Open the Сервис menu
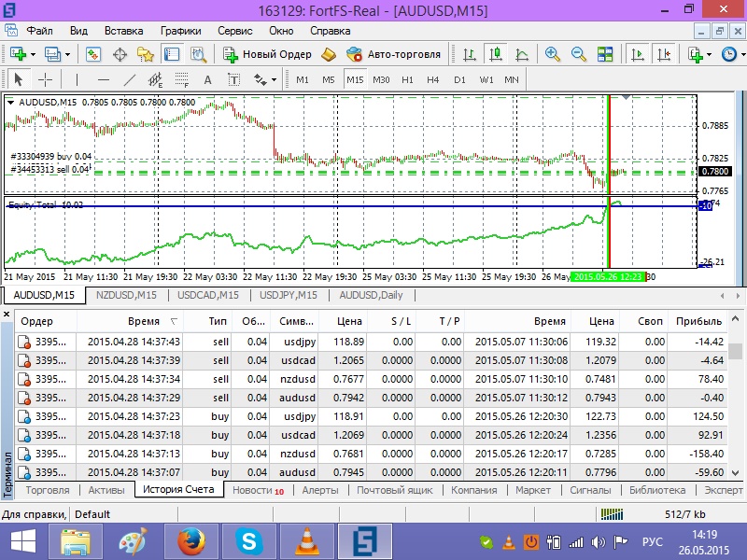The height and width of the screenshot is (560, 747). coord(235,31)
